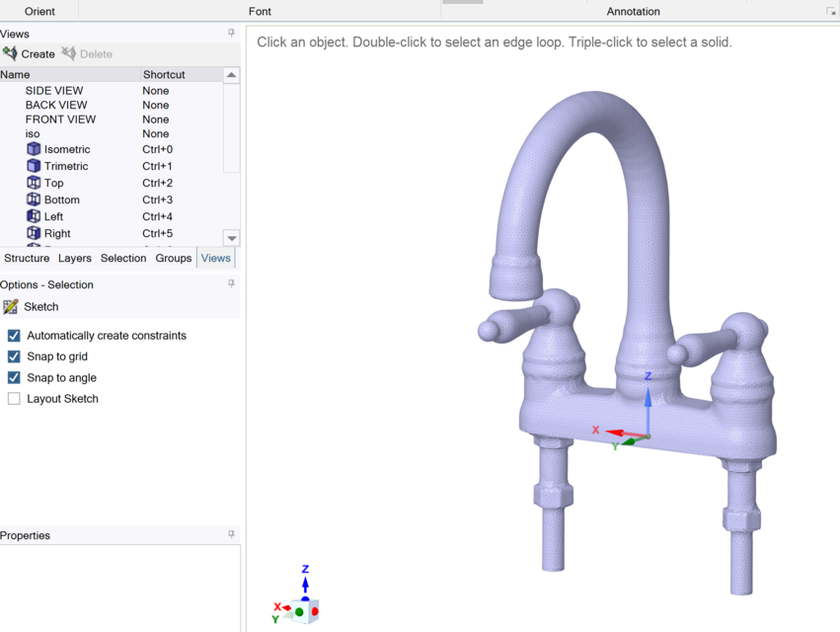Enable Layout Sketch
The image size is (840, 632).
click(13, 398)
